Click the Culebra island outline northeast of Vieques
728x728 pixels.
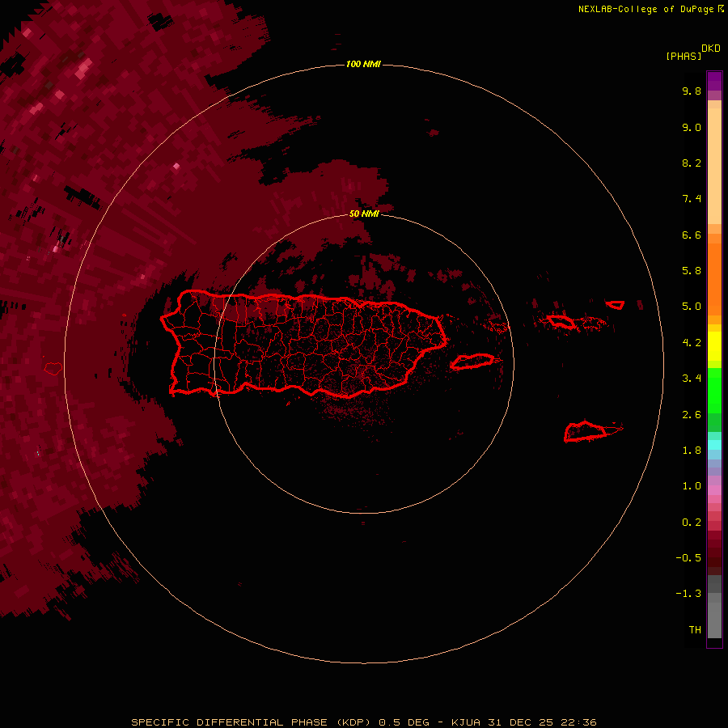tap(561, 321)
